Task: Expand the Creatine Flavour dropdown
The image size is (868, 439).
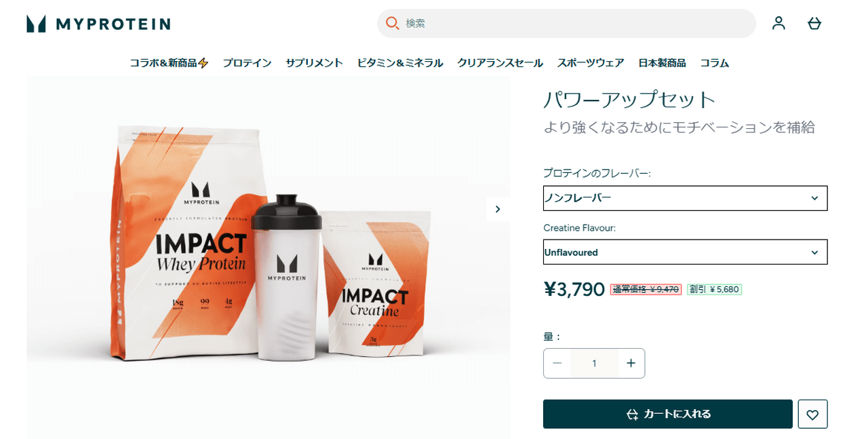Action: click(685, 252)
